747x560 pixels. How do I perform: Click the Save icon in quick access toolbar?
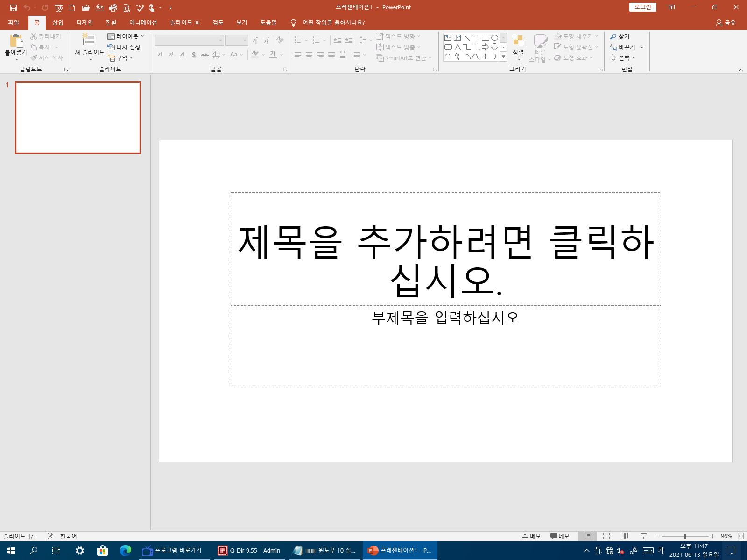pyautogui.click(x=14, y=7)
